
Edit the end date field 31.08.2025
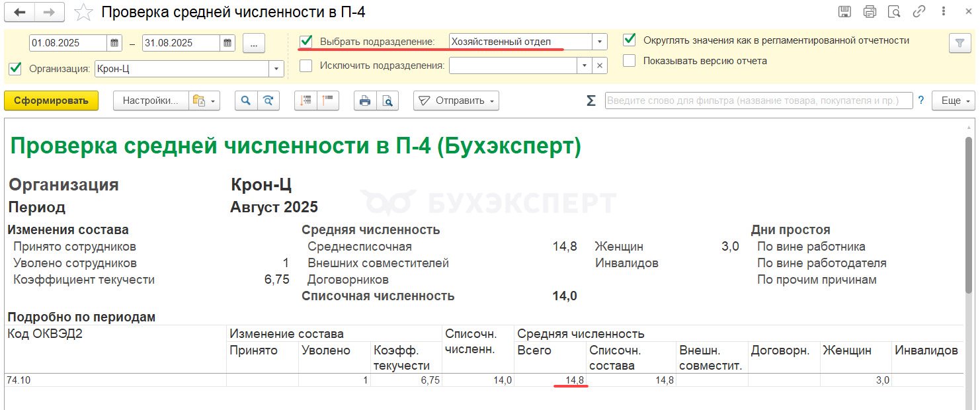181,43
